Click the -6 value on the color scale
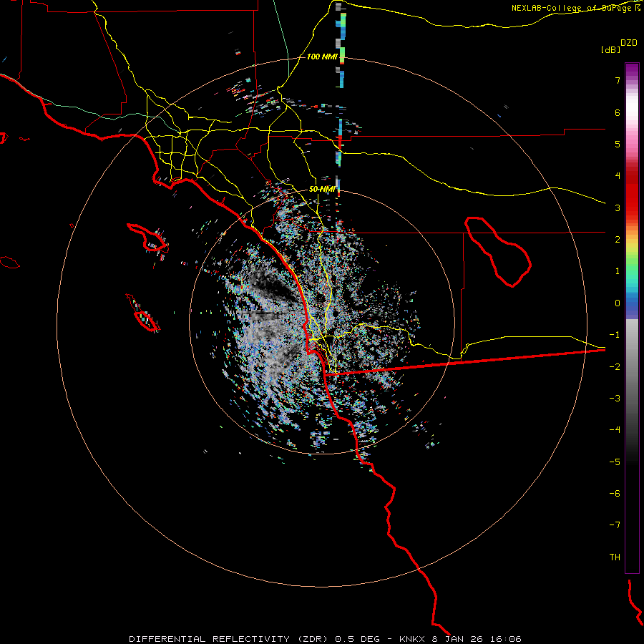The image size is (644, 644). coord(615,494)
